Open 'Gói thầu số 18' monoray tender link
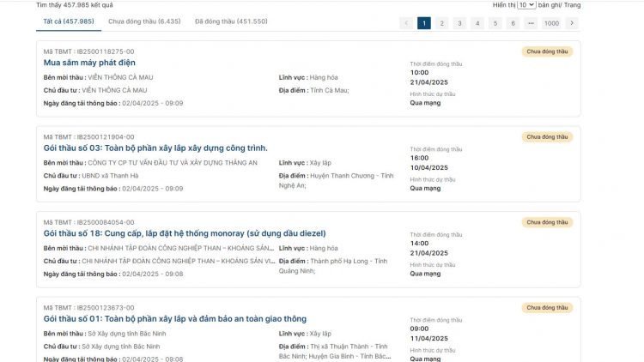This screenshot has width=644, height=362. 185,233
